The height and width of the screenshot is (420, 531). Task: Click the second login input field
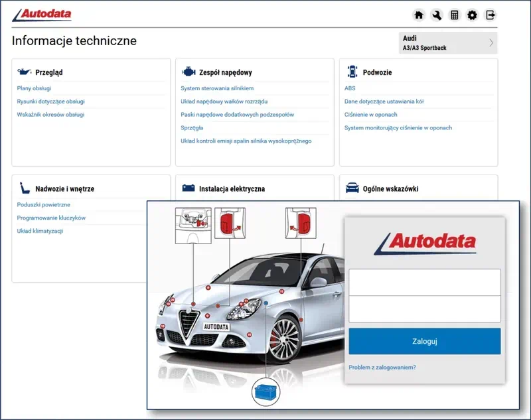coord(424,309)
